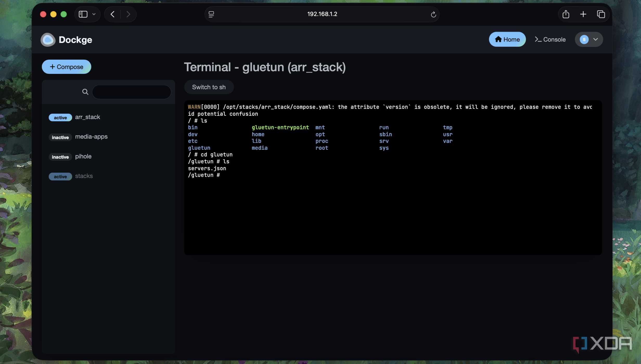Click gluetun-entrypoint in terminal output
The image size is (641, 364).
pyautogui.click(x=280, y=127)
